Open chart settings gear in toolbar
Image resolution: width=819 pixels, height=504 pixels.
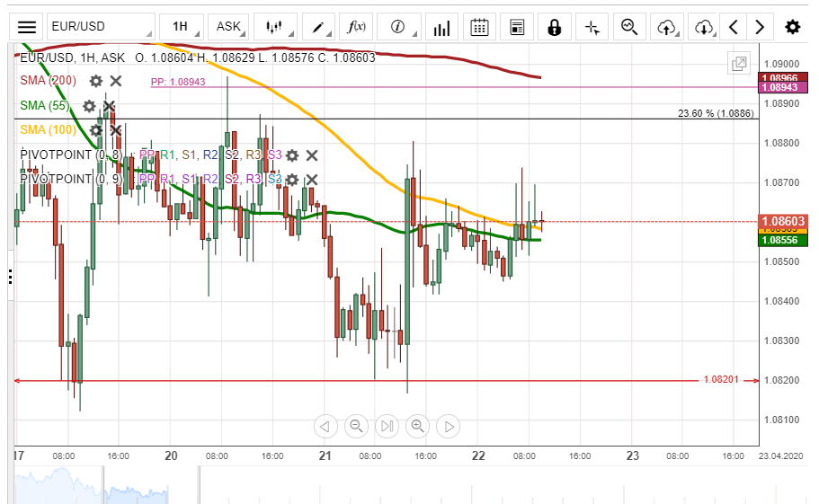point(792,27)
